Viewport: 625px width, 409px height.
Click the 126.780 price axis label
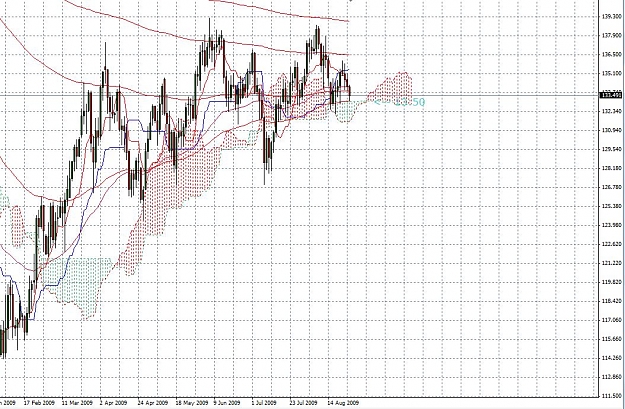pos(612,187)
